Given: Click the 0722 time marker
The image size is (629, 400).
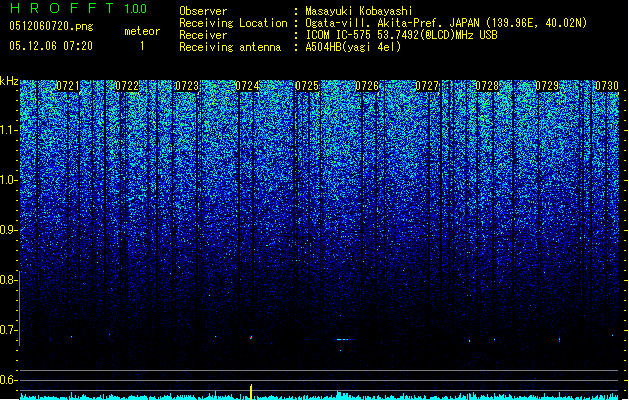Looking at the screenshot, I should click(x=127, y=86).
